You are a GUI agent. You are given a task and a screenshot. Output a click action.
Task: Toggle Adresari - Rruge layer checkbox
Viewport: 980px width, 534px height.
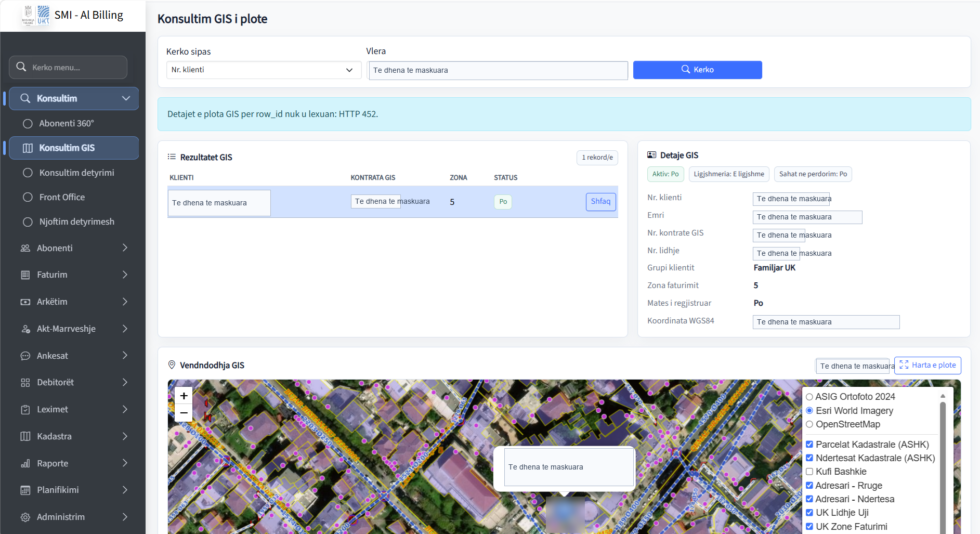coord(809,486)
